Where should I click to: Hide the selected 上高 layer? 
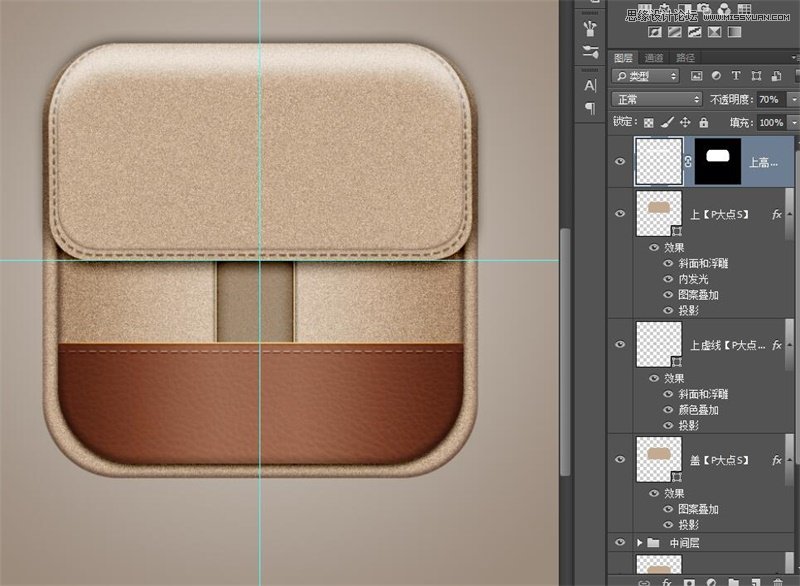[620, 162]
